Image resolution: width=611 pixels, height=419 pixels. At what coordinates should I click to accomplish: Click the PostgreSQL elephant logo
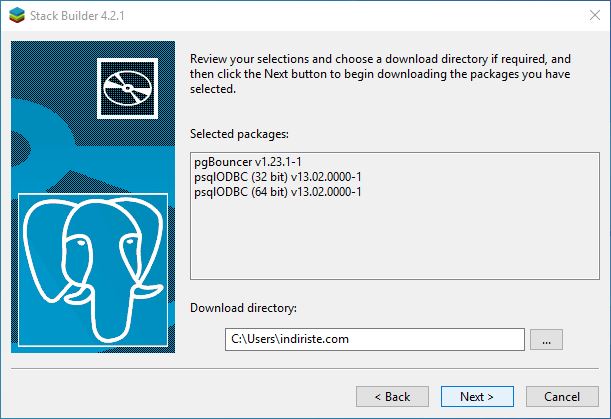click(x=93, y=270)
